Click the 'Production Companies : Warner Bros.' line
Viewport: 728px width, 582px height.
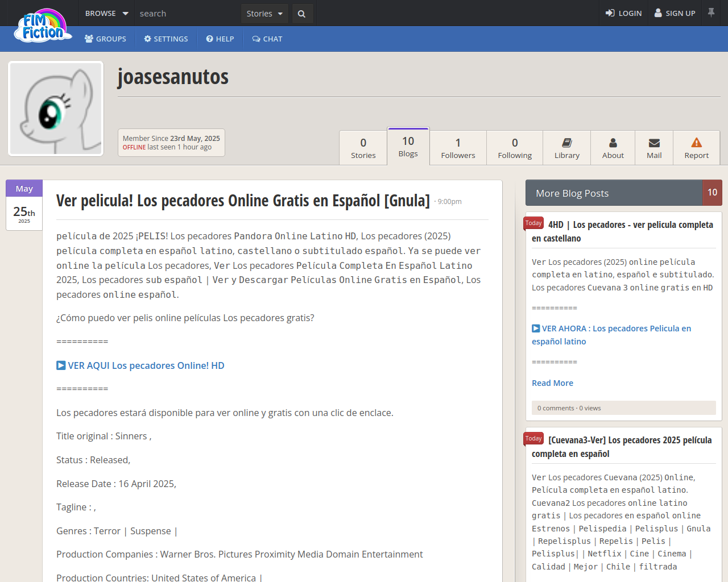(x=239, y=554)
